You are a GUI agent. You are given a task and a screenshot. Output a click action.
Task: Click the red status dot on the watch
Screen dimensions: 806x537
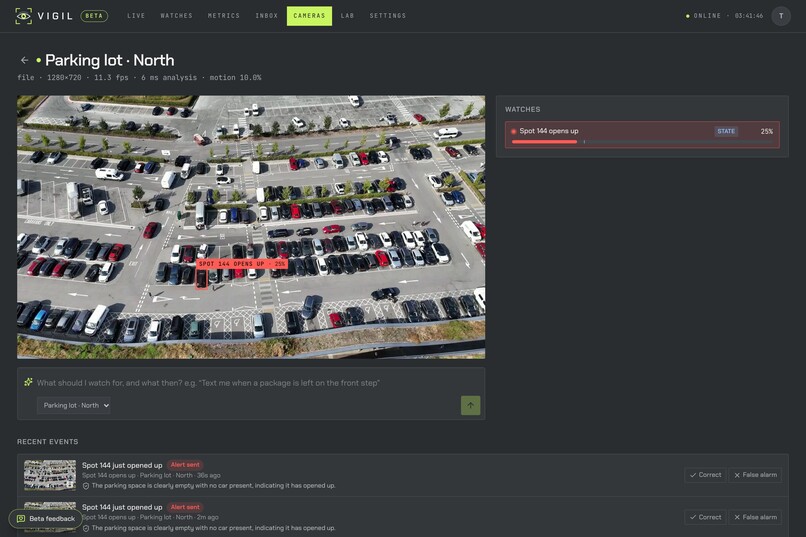tap(514, 131)
